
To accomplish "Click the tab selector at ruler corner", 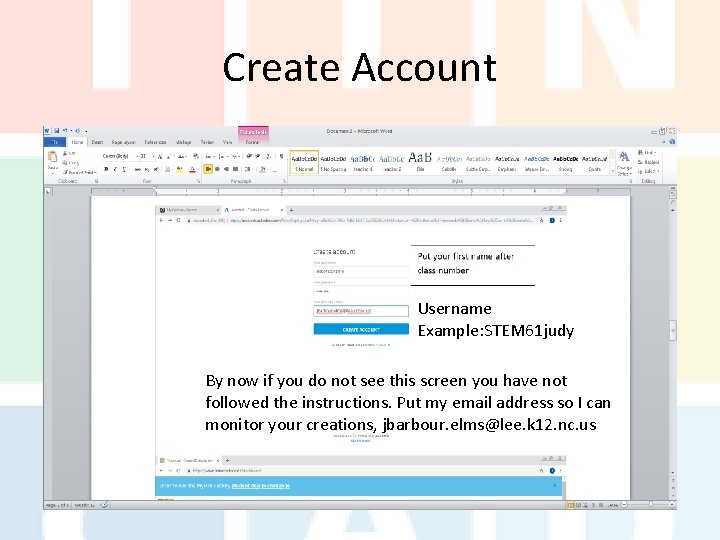I will [48, 191].
